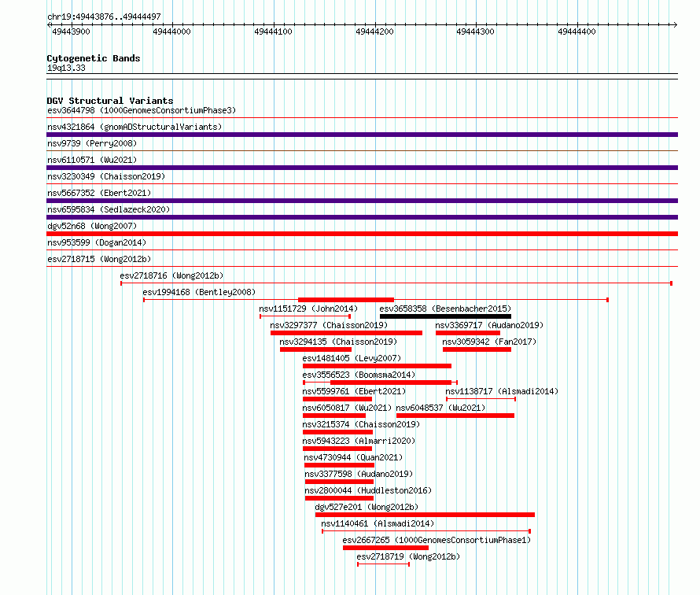The image size is (700, 595).
Task: Open the nsv6048537 (Wu2021) label
Action: (x=440, y=408)
